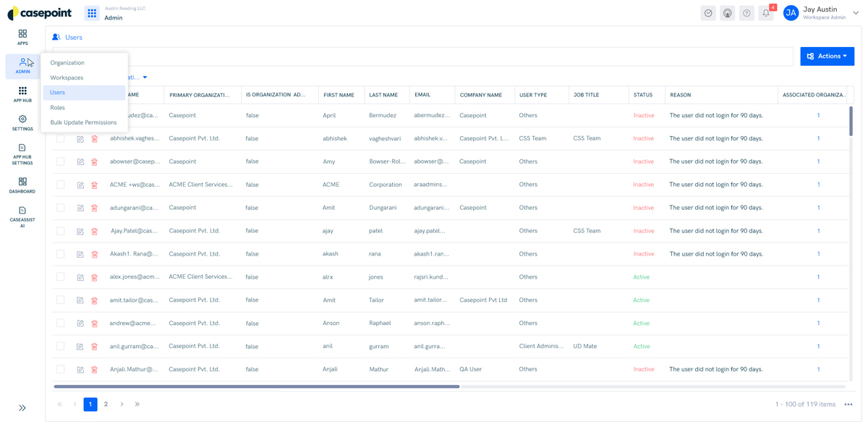The image size is (868, 422).
Task: Open Settings from the left sidebar
Action: click(x=22, y=124)
